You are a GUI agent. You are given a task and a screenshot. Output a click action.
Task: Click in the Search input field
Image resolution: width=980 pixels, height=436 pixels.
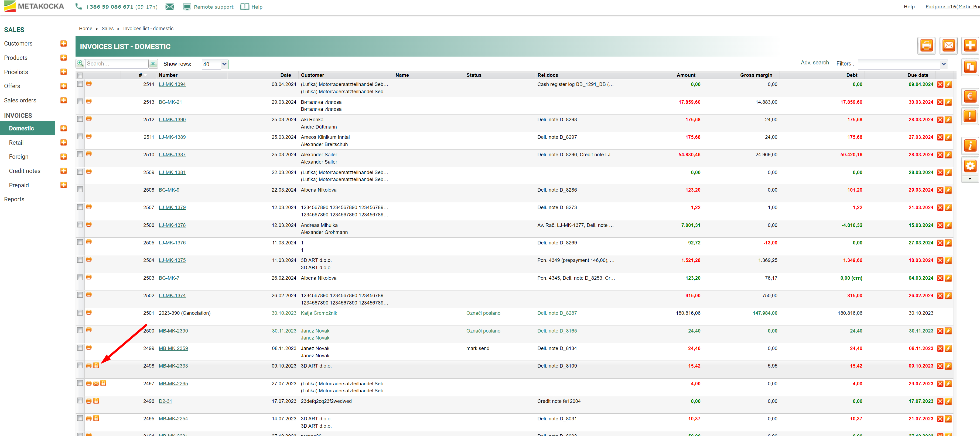(116, 64)
